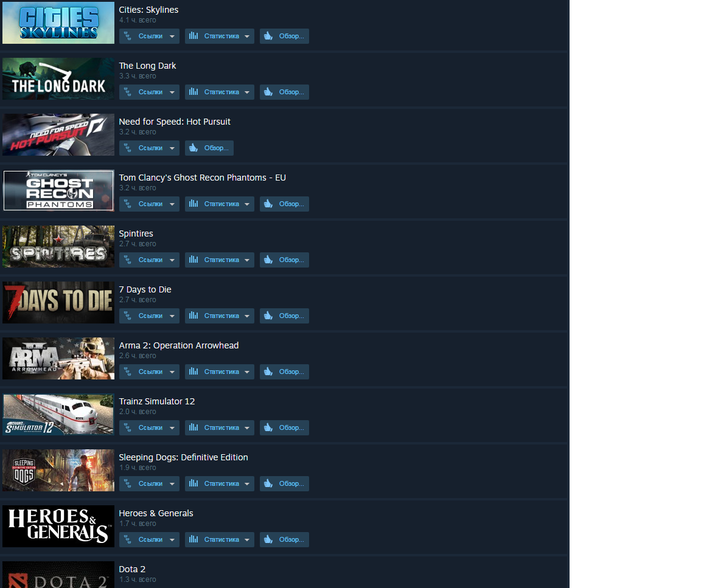The image size is (701, 588).
Task: Open the Tom Clancy's Ghost Recon Phantoms thumbnail
Action: (x=58, y=190)
